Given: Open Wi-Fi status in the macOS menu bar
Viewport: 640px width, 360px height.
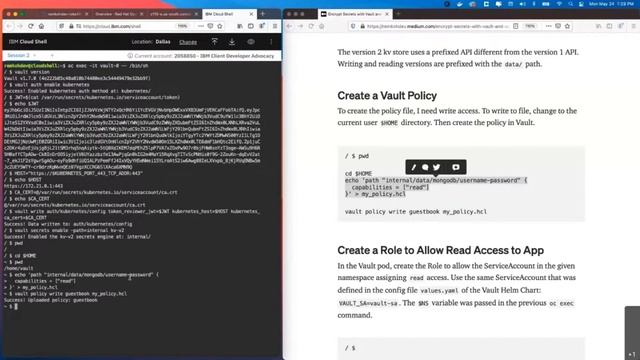Looking at the screenshot, I should 559,4.
